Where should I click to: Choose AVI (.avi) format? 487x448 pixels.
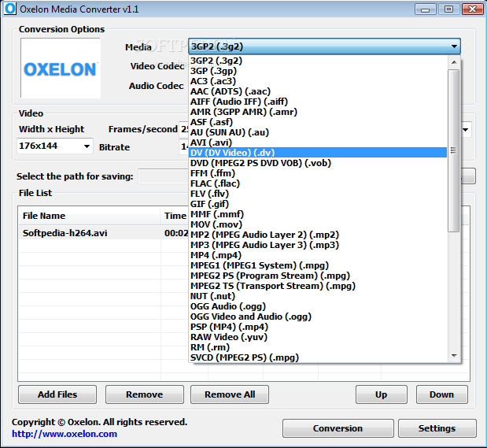tap(318, 143)
